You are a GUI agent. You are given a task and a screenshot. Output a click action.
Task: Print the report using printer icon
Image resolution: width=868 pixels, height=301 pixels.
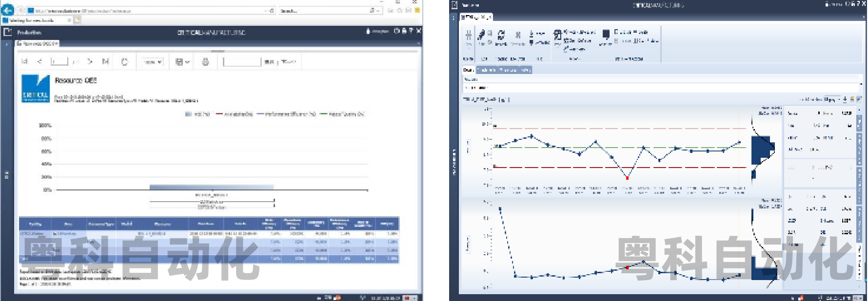(x=205, y=62)
